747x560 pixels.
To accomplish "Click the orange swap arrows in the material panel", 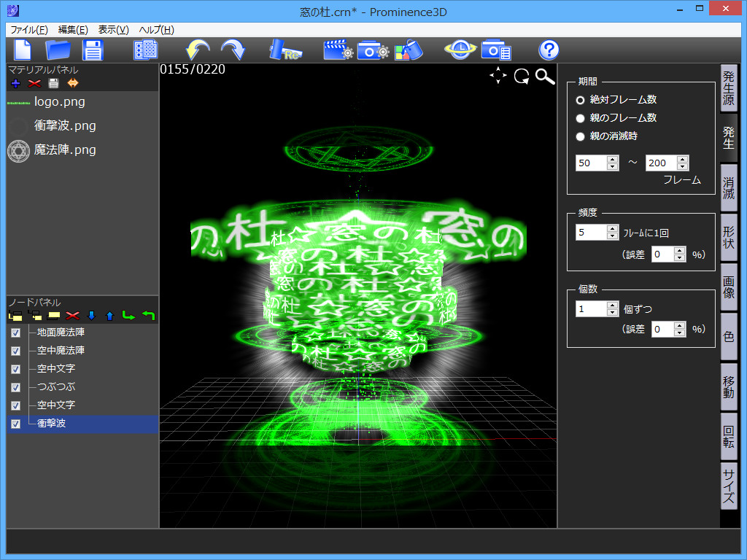I will pyautogui.click(x=72, y=82).
